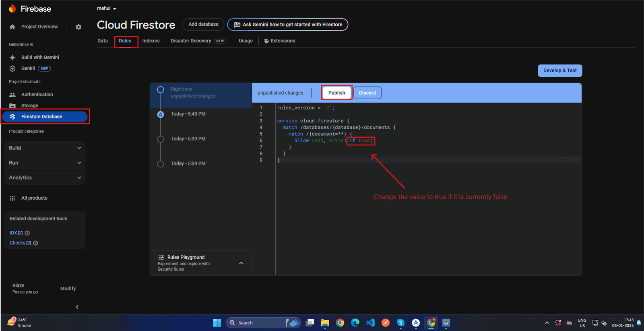Expand the Analytics product category

click(45, 178)
